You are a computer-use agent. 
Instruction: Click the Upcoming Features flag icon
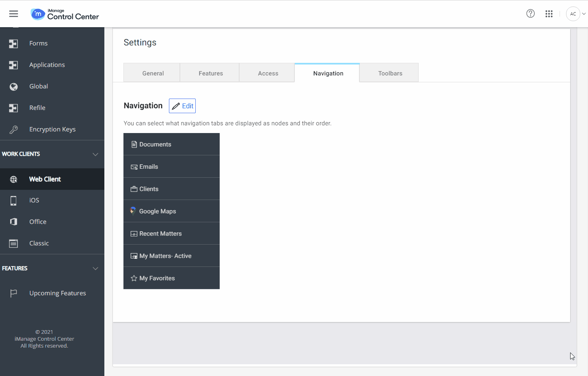pos(13,293)
